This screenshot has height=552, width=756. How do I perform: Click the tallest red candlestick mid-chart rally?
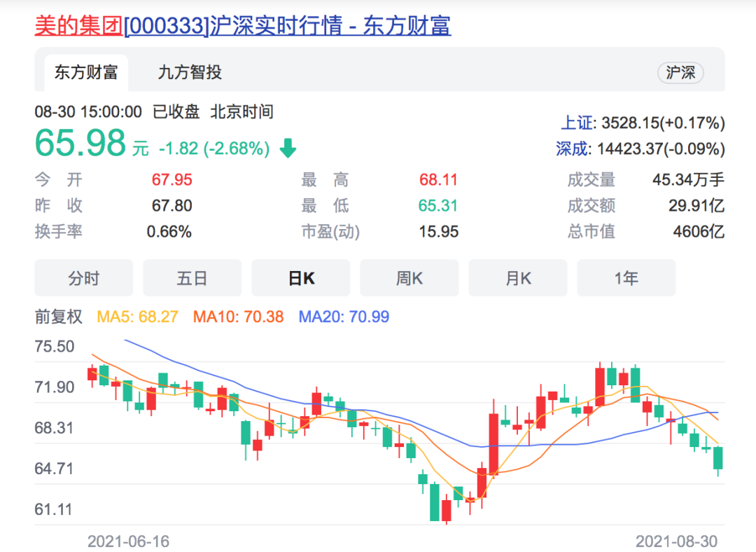coord(493,444)
